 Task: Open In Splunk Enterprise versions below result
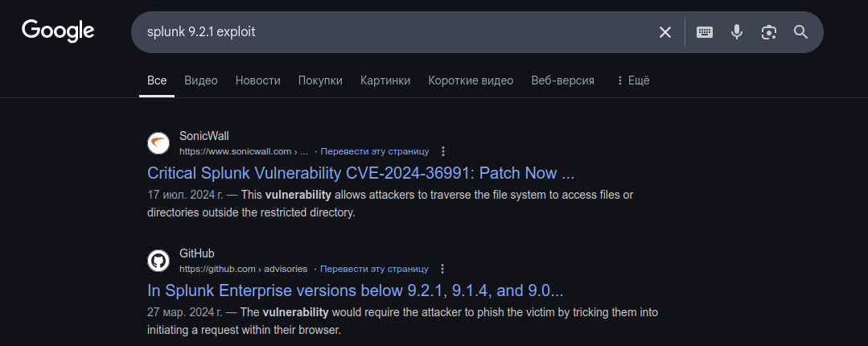click(x=356, y=290)
